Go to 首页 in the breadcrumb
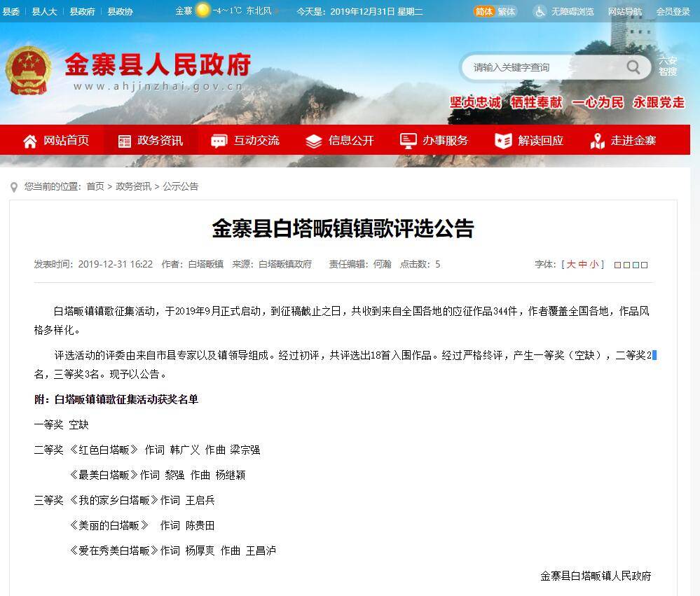Viewport: 700px width, 596px height. [x=95, y=186]
